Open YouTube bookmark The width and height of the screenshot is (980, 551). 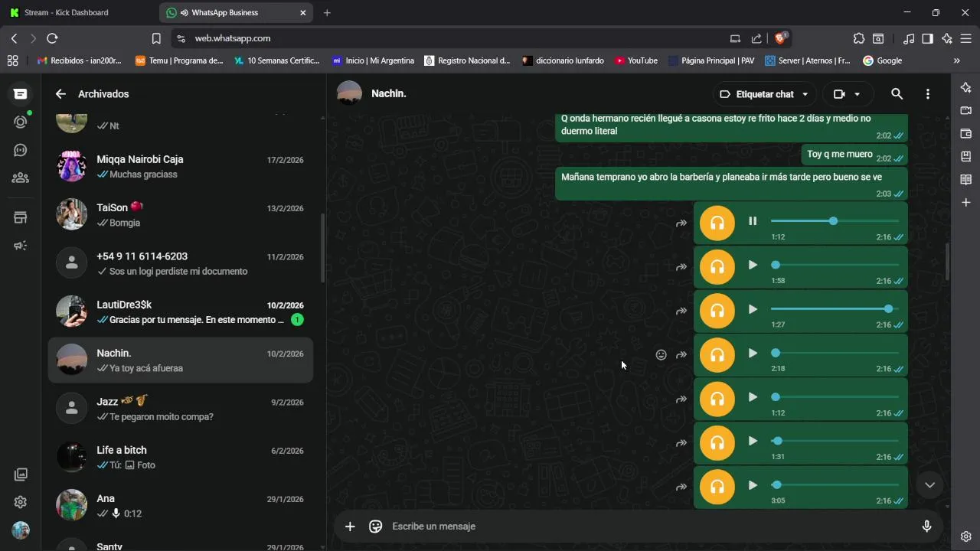pos(635,60)
